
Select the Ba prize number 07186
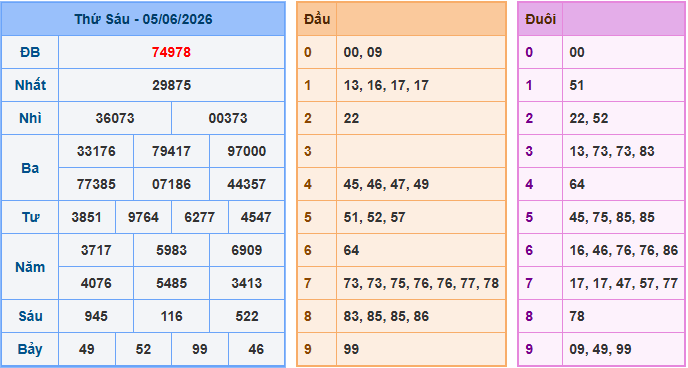click(172, 184)
